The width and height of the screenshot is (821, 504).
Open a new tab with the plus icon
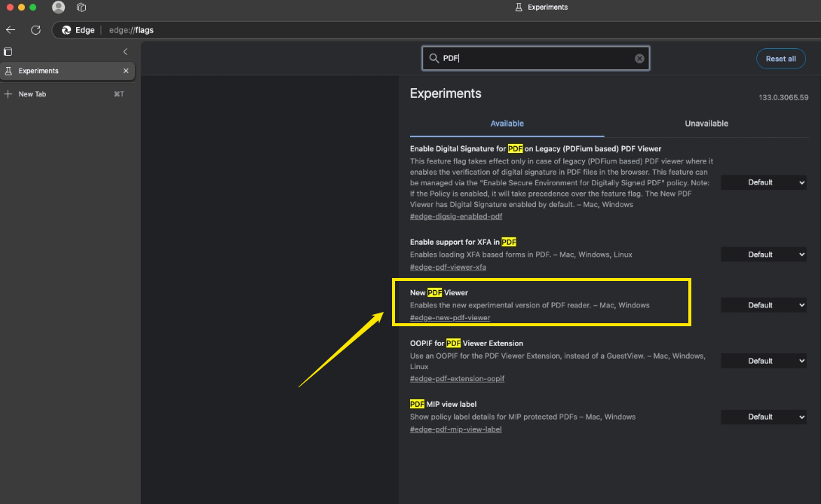[x=8, y=94]
